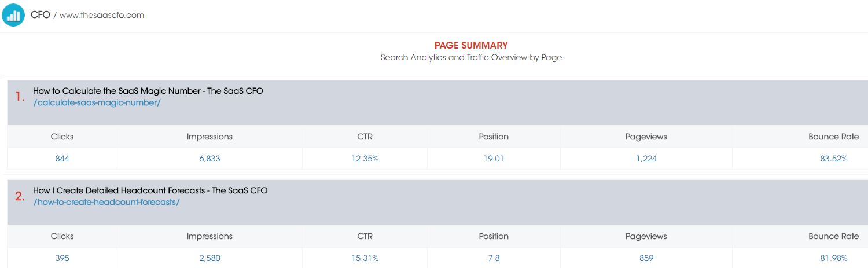Click the CFO title in the header

click(x=41, y=15)
